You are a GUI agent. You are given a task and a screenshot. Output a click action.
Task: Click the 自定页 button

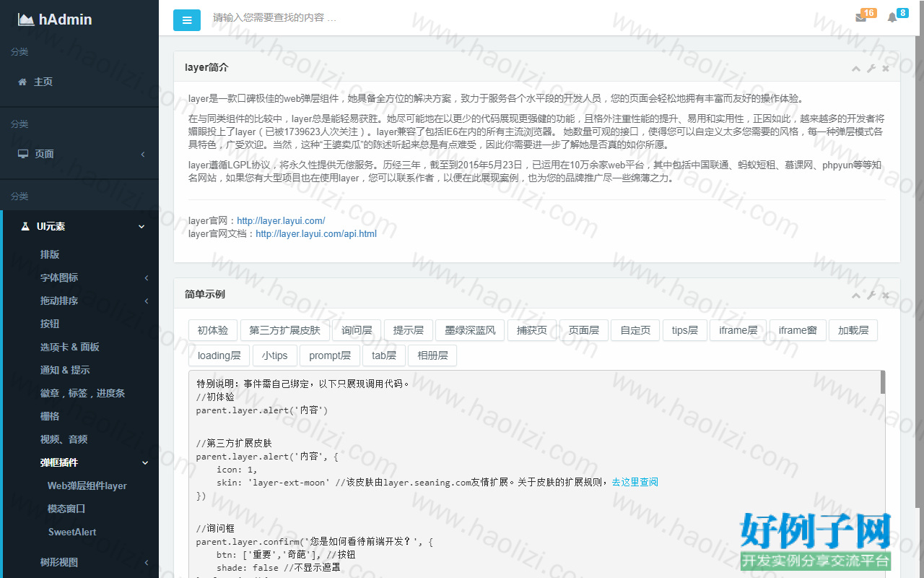coord(635,330)
